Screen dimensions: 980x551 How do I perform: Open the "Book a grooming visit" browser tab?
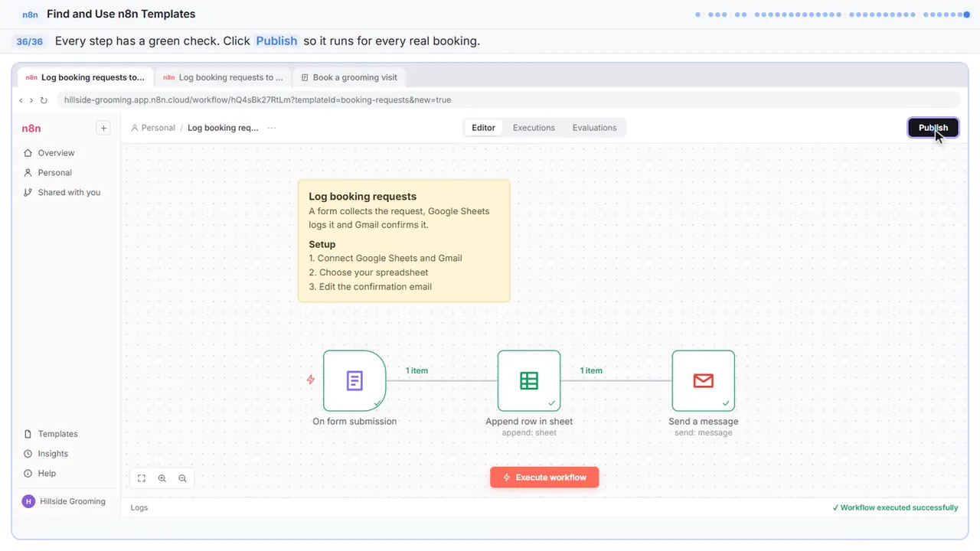(350, 77)
